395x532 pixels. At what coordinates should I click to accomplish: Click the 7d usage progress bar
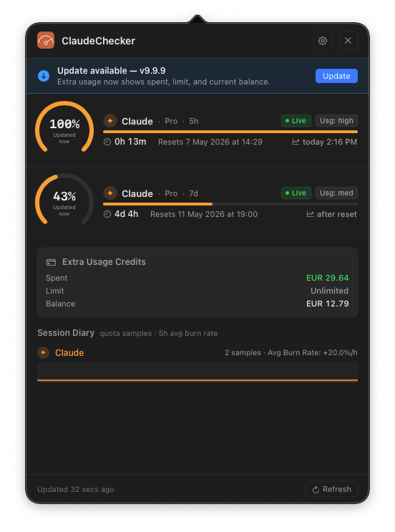[x=230, y=204]
